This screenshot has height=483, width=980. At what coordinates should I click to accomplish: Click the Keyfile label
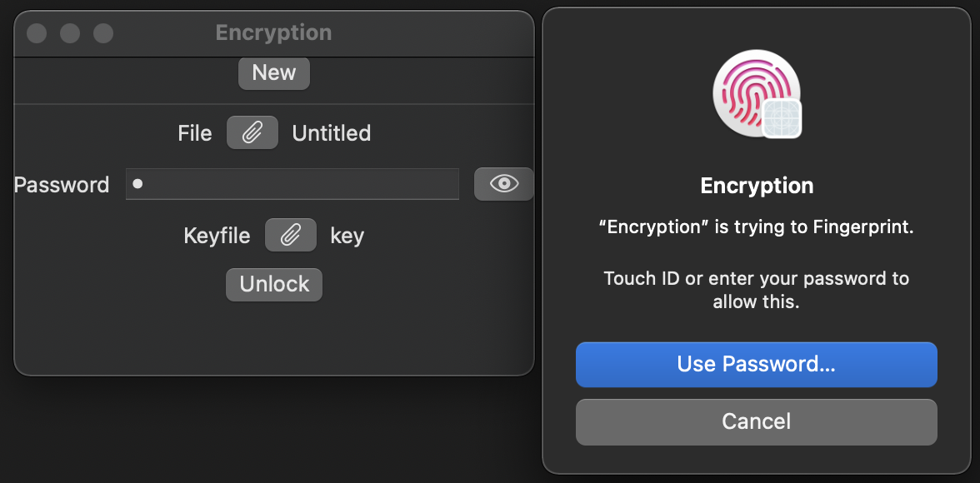click(217, 236)
